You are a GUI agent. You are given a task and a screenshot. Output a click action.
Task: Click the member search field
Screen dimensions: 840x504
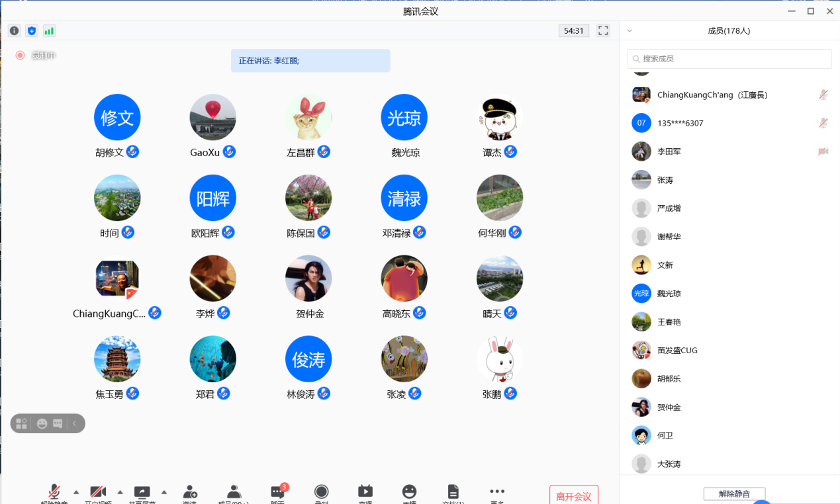point(729,59)
